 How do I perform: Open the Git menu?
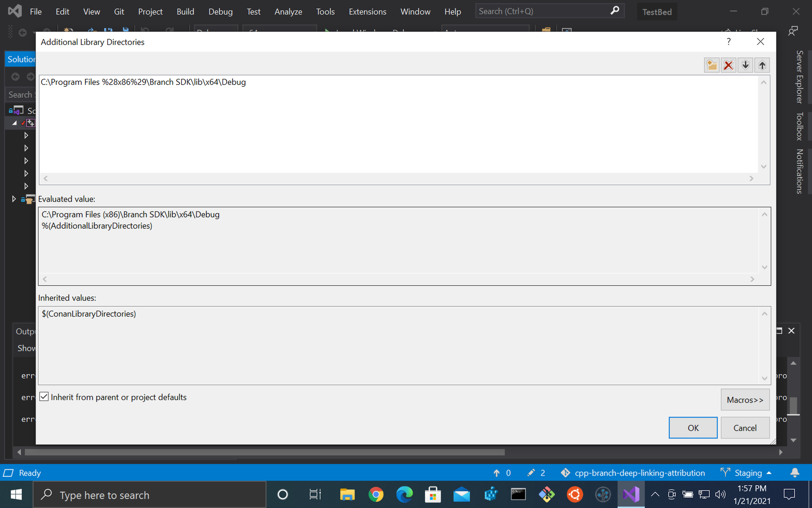pyautogui.click(x=119, y=11)
